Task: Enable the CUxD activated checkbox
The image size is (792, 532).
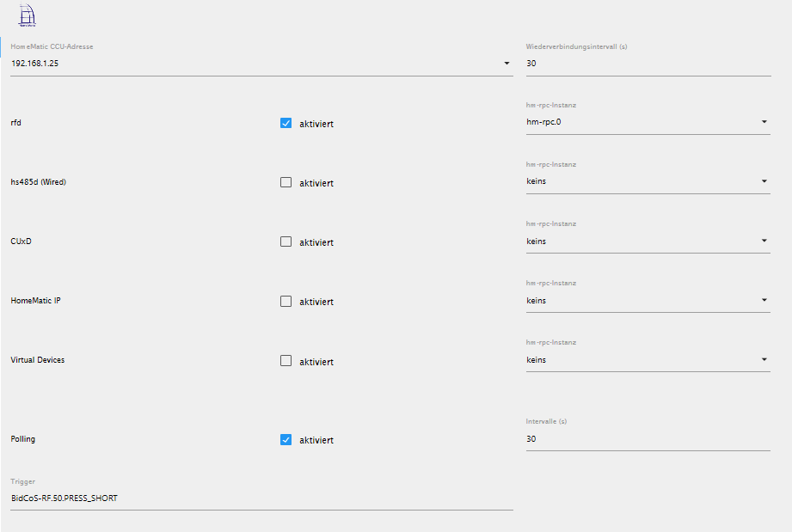Action: pos(286,242)
